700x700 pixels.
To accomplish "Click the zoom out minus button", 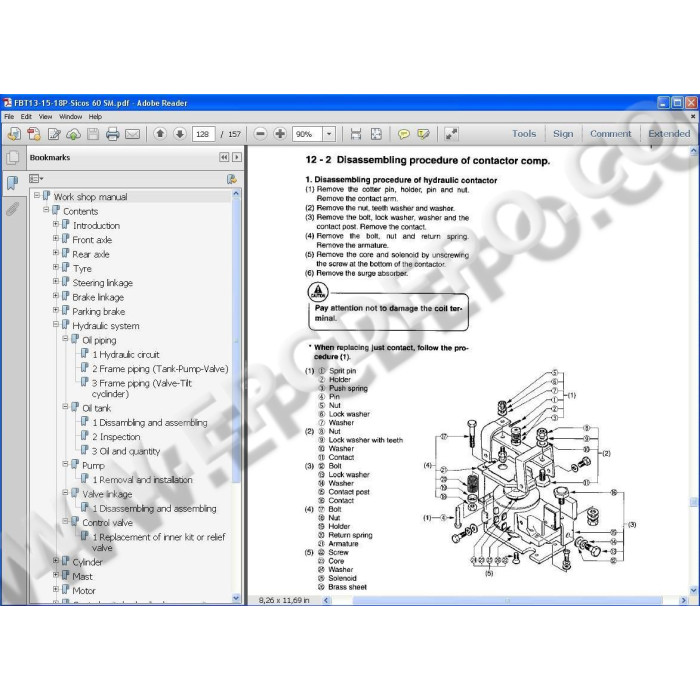I will 260,133.
